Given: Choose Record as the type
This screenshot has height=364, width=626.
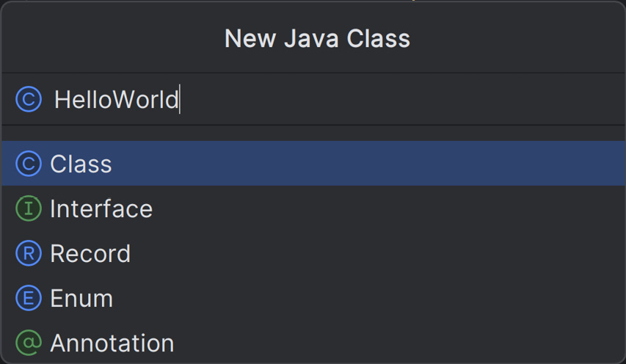Looking at the screenshot, I should (x=90, y=253).
